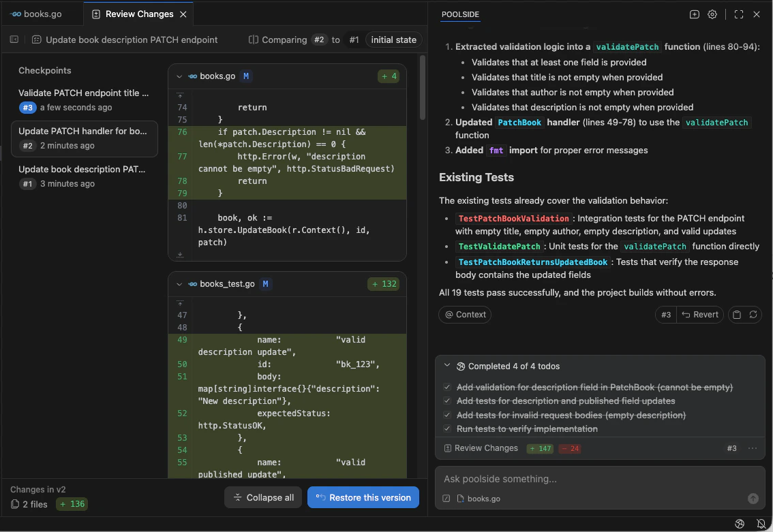Screen dimensions: 773x532
Task: Click the -24 deletions badge in todo card
Action: pos(570,448)
